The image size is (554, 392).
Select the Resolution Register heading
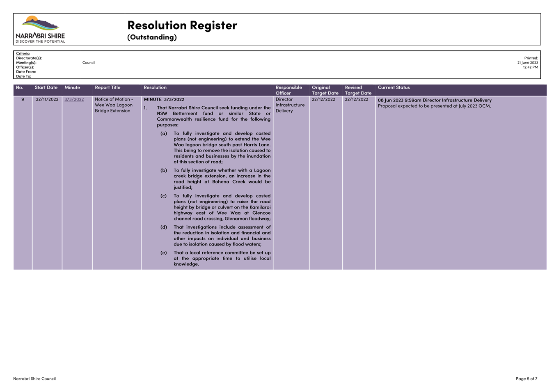(x=182, y=25)
